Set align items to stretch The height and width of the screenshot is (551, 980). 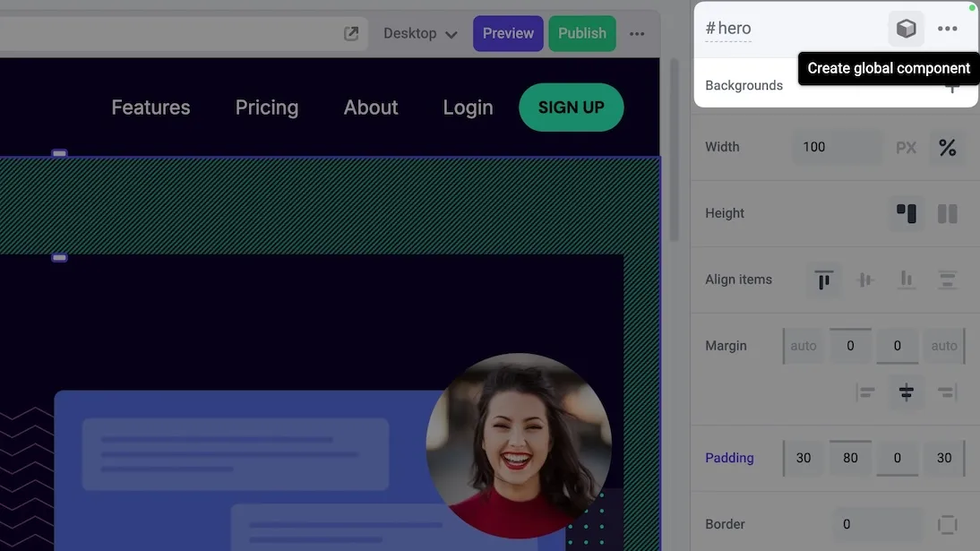coord(947,280)
